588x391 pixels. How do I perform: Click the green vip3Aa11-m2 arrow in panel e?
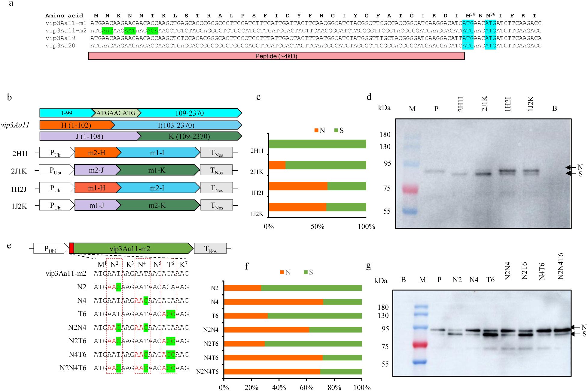(133, 248)
